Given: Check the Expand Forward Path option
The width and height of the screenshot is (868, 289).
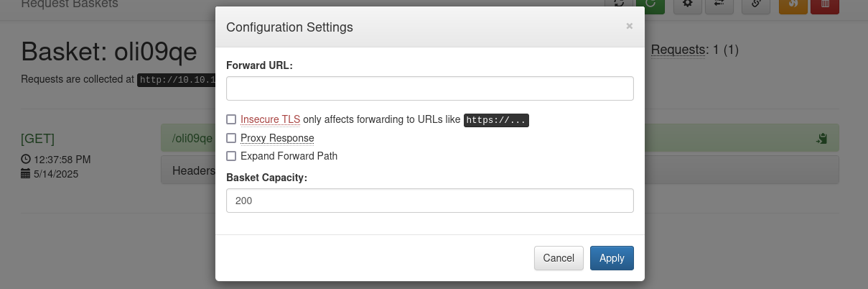Looking at the screenshot, I should tap(231, 156).
